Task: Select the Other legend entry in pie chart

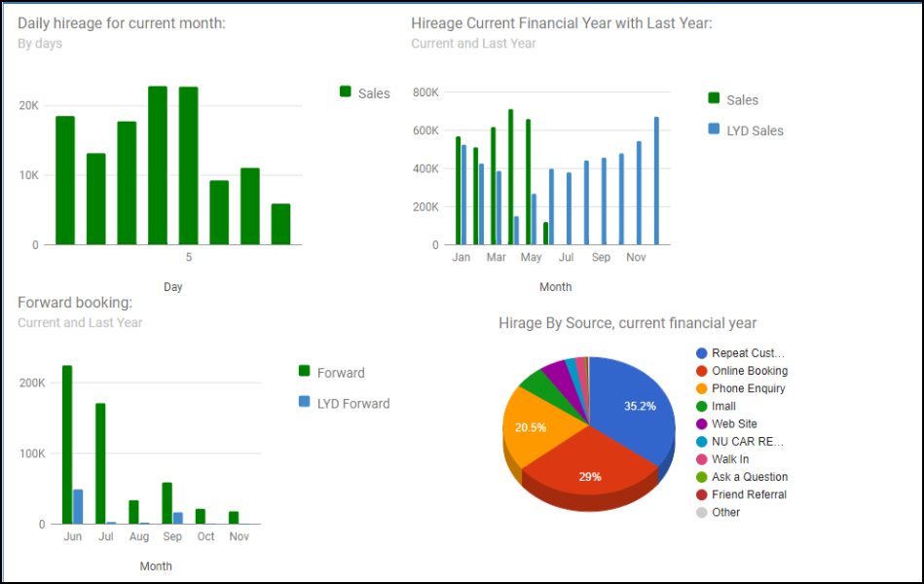Action: [x=725, y=512]
